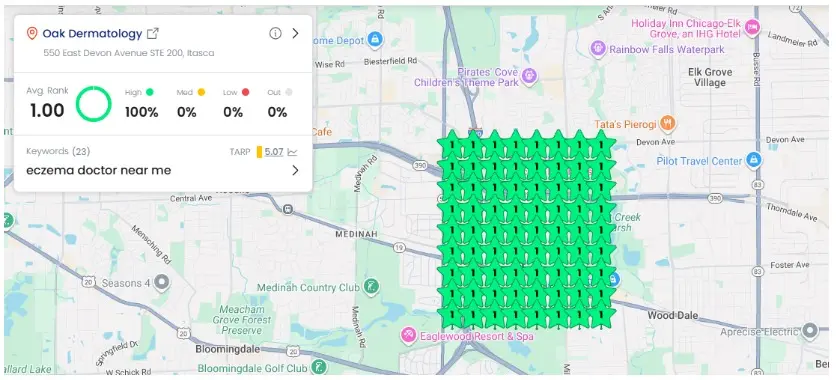Screen dimensions: 836x380
Task: Click Route 19 shield near Medinah
Action: (399, 248)
